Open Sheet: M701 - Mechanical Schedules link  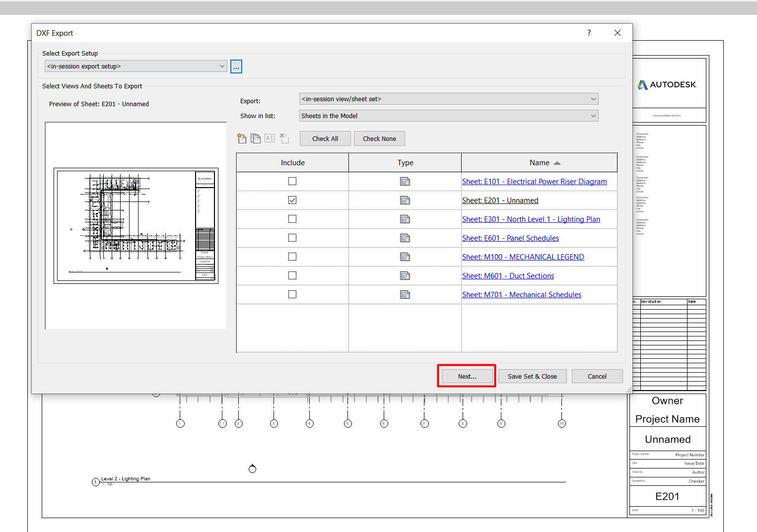[521, 295]
